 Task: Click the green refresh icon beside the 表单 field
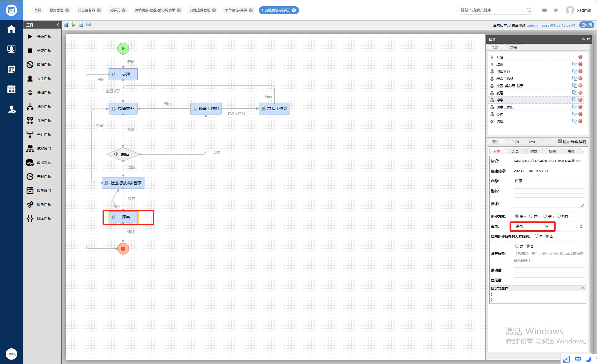point(581,226)
